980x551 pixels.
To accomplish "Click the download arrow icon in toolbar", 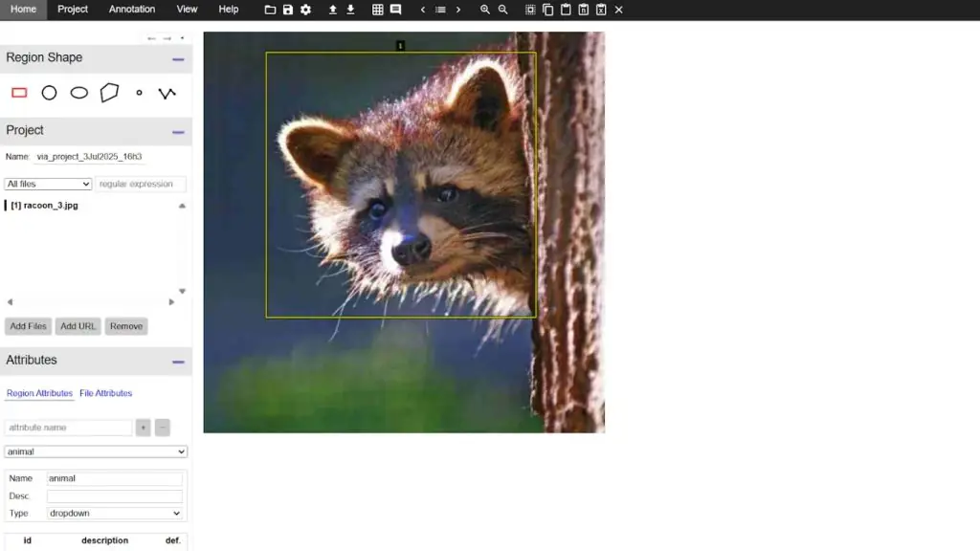I will 350,10.
